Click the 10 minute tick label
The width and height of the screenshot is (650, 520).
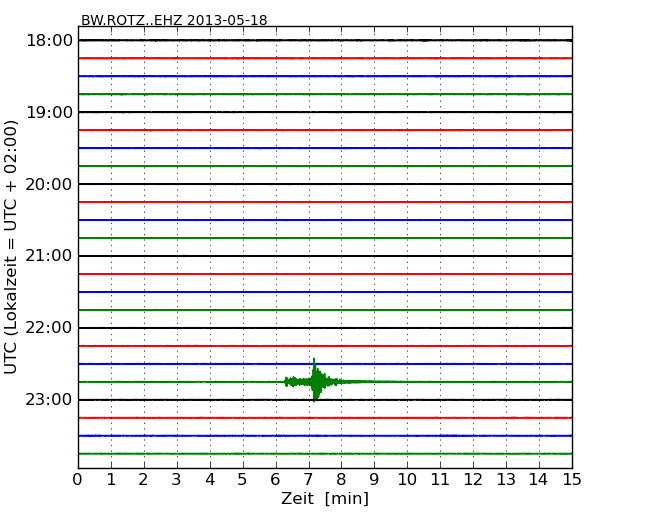pyautogui.click(x=407, y=479)
